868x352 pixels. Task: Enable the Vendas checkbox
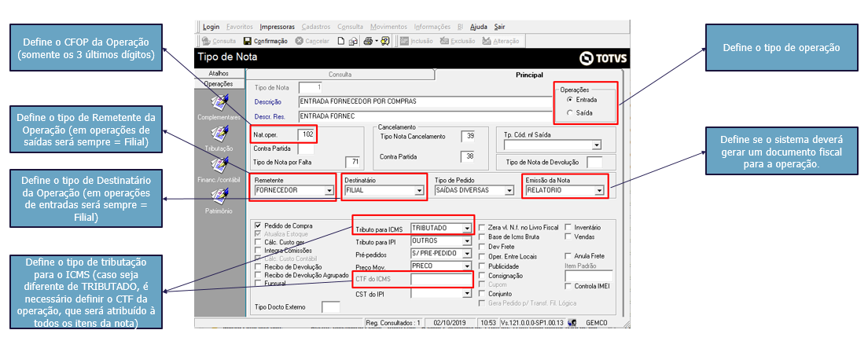[568, 236]
